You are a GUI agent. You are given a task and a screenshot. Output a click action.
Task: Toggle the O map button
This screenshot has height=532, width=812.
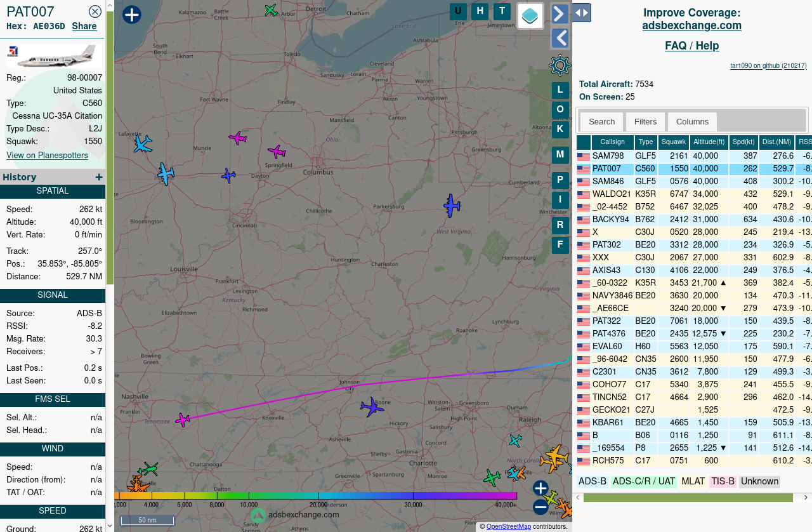560,110
